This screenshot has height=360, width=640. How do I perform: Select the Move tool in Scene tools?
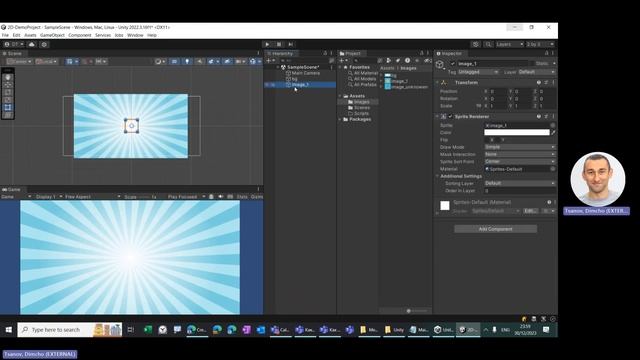(x=8, y=85)
